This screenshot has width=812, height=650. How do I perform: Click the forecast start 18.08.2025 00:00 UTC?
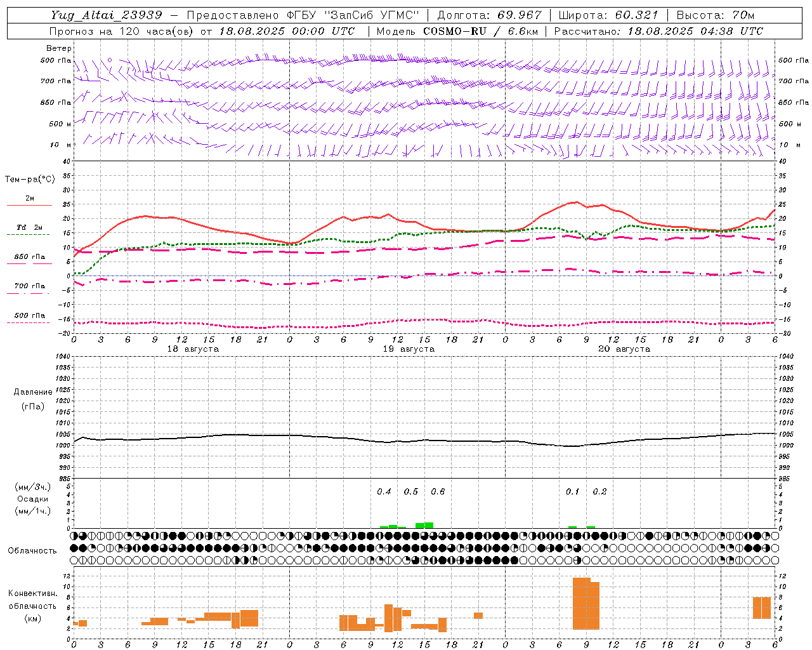pos(287,31)
